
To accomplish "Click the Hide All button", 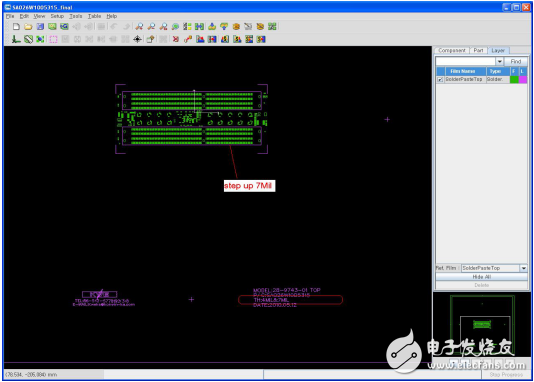I will pyautogui.click(x=482, y=277).
